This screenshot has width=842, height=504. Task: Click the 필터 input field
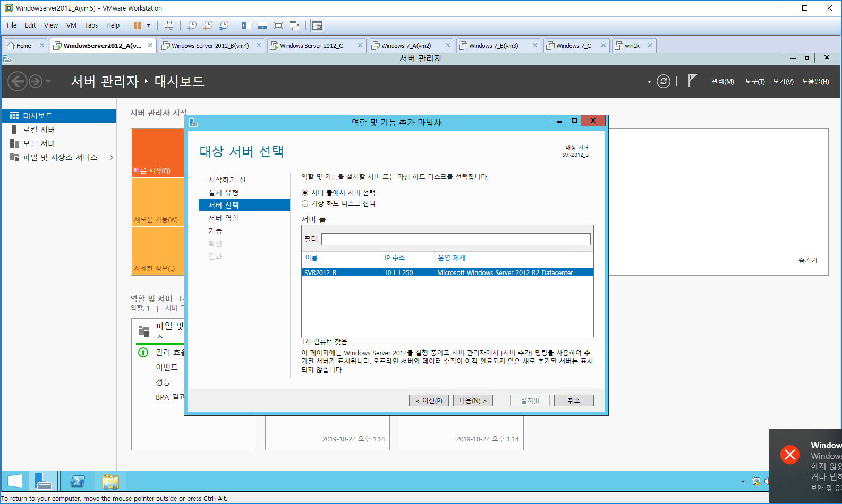point(456,239)
